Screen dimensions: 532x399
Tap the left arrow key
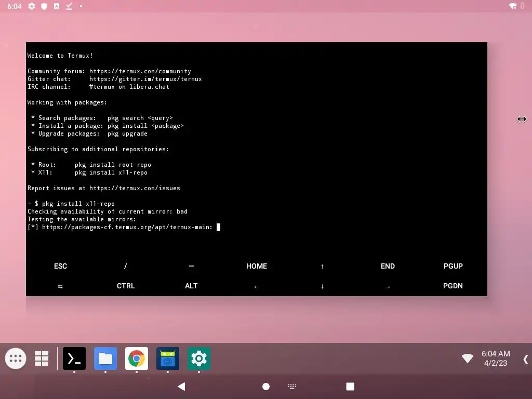[257, 287]
